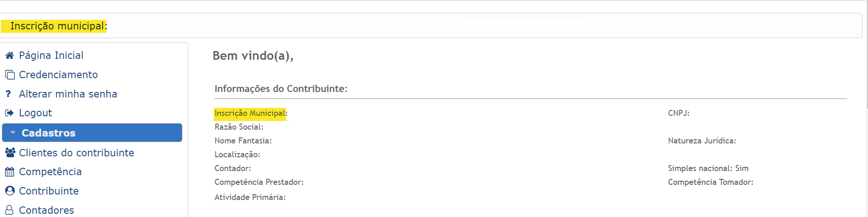
Task: Go to Página Inicial link
Action: click(x=51, y=56)
